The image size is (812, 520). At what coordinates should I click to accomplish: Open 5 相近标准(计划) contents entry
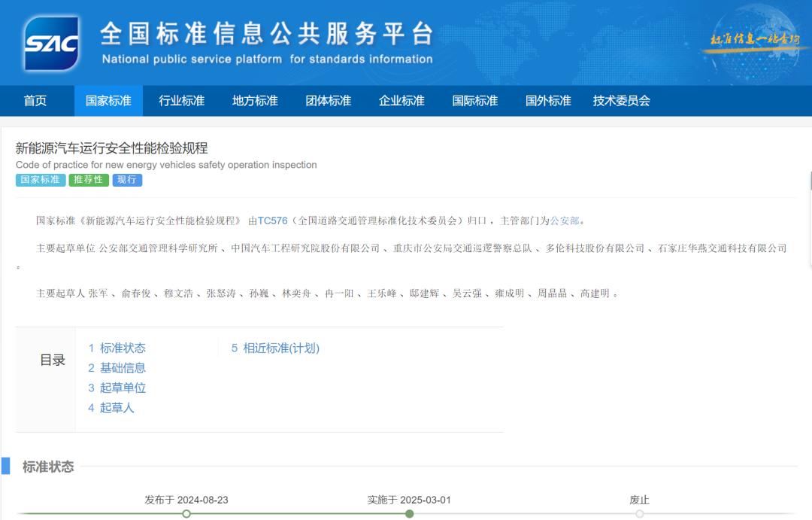(x=275, y=348)
